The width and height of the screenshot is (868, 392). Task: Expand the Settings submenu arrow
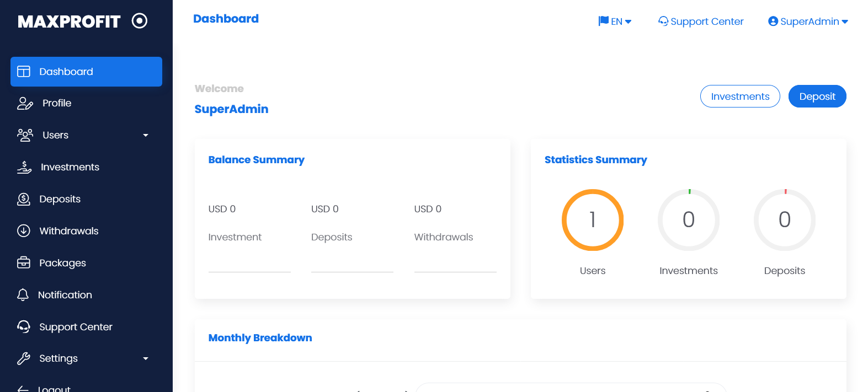[146, 358]
